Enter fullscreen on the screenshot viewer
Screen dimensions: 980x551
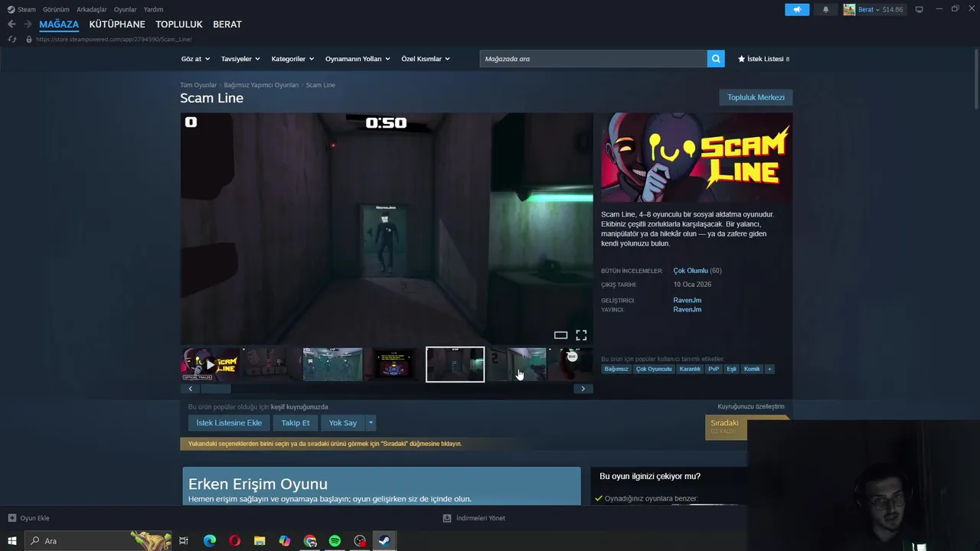(x=581, y=335)
